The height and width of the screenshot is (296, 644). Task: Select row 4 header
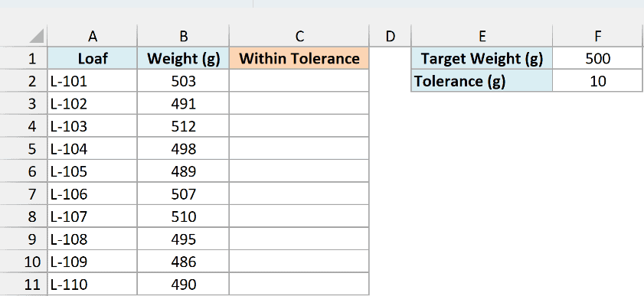click(x=24, y=126)
